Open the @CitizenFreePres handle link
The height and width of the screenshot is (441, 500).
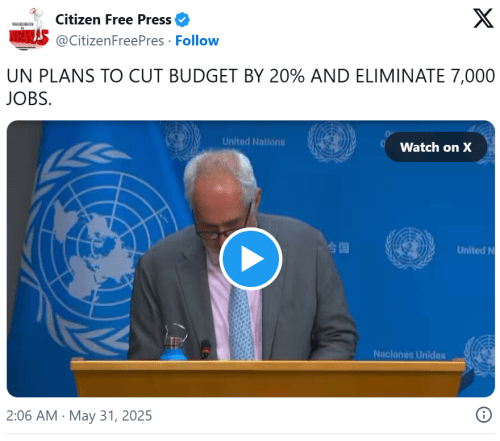(110, 41)
